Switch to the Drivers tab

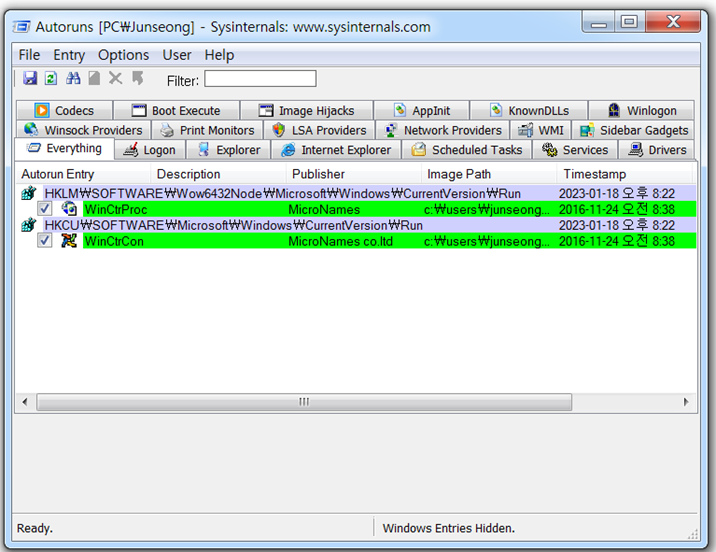[x=657, y=150]
